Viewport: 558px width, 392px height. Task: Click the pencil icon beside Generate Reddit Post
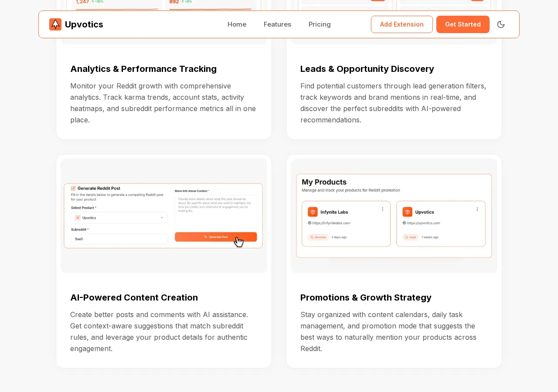[x=72, y=188]
